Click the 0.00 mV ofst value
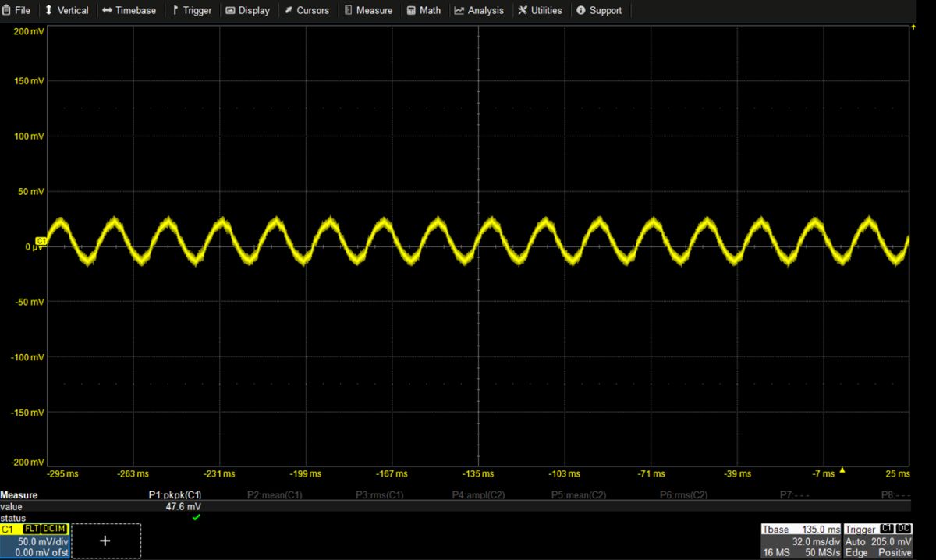This screenshot has width=936, height=560. coord(41,552)
